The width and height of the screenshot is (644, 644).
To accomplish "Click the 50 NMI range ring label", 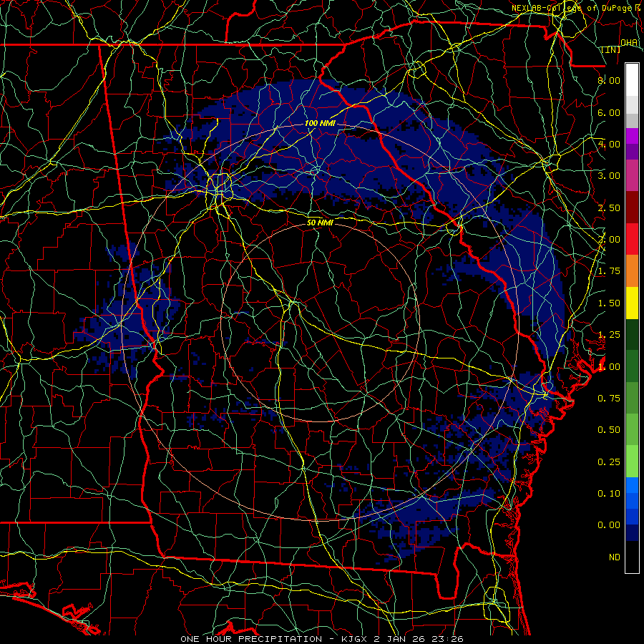I will point(320,223).
